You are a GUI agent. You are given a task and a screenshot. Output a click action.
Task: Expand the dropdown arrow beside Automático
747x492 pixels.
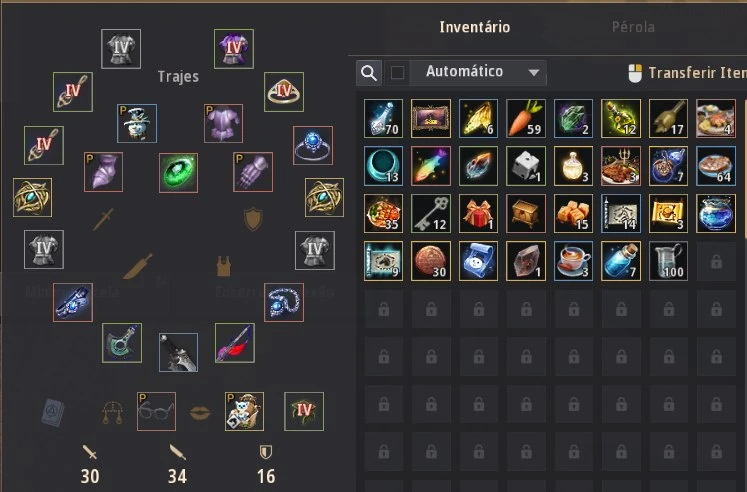tap(534, 73)
